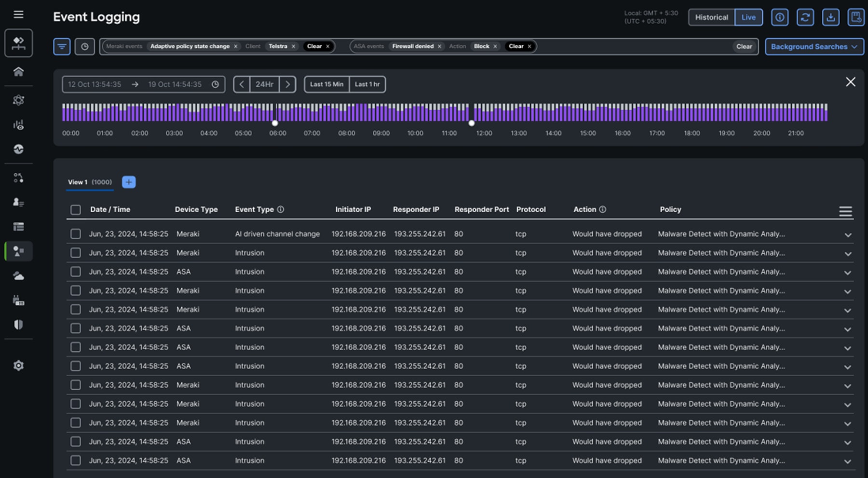Expand the last ASA Intrusion event row
This screenshot has width=868, height=478.
pos(847,461)
